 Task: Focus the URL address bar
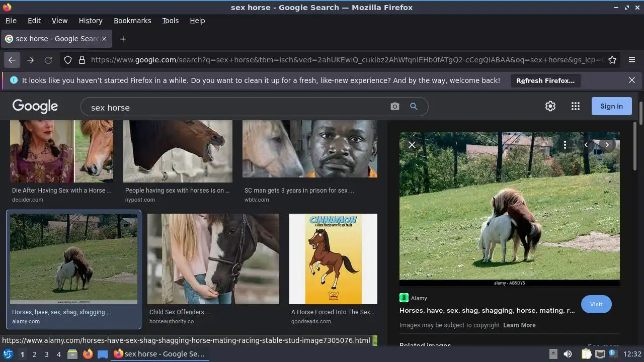click(347, 60)
